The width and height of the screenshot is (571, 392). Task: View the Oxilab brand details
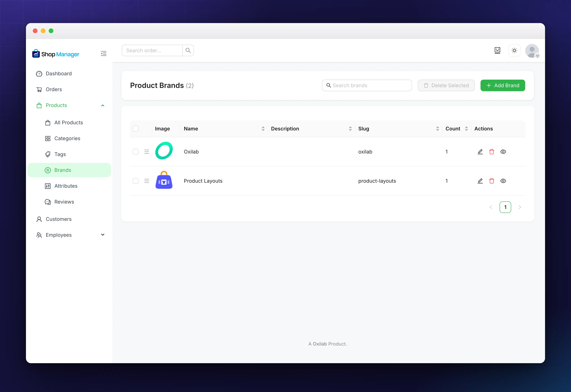(x=503, y=152)
